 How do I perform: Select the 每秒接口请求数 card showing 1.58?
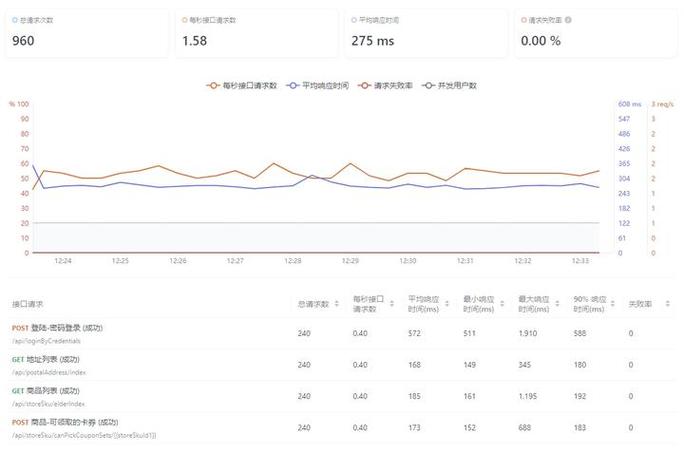tap(256, 33)
